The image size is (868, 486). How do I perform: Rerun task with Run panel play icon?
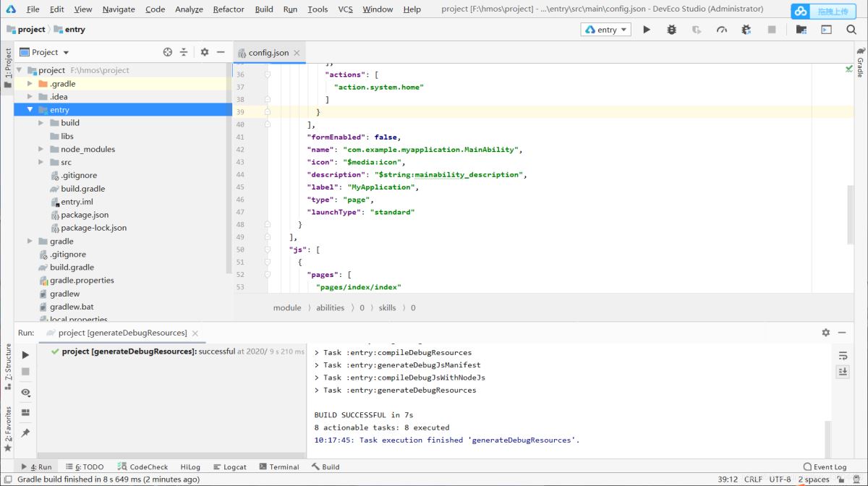click(x=25, y=355)
